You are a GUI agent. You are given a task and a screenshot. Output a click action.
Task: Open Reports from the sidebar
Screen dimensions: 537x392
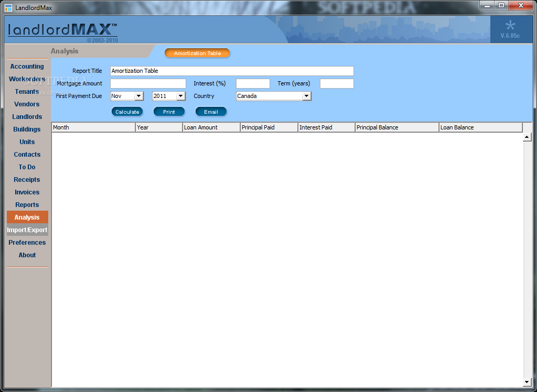click(27, 205)
